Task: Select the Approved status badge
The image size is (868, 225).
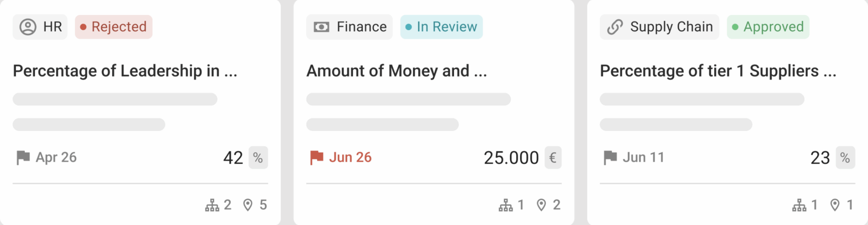Action: click(x=768, y=27)
